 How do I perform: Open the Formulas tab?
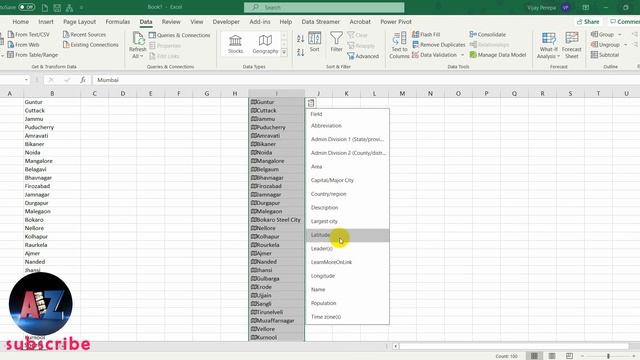point(118,22)
